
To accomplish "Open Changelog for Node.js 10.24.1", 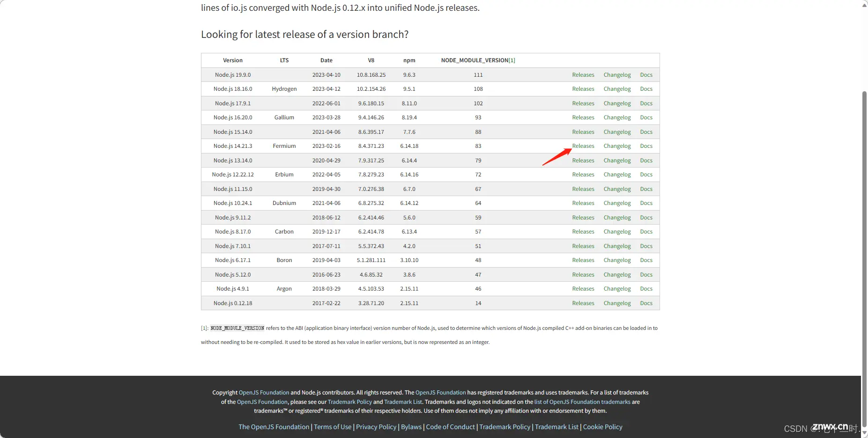I will pos(617,203).
